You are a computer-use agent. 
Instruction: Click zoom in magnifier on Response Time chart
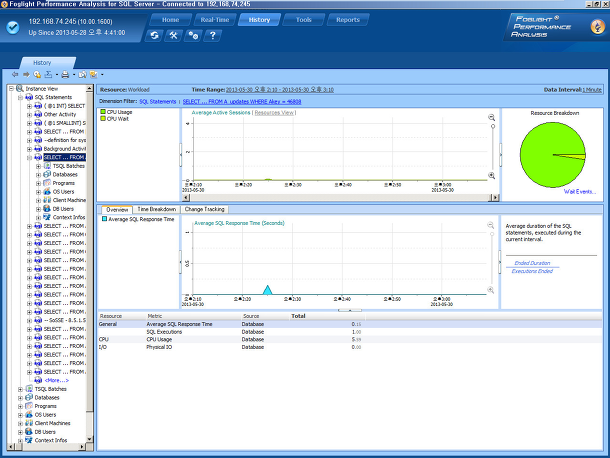(x=491, y=290)
